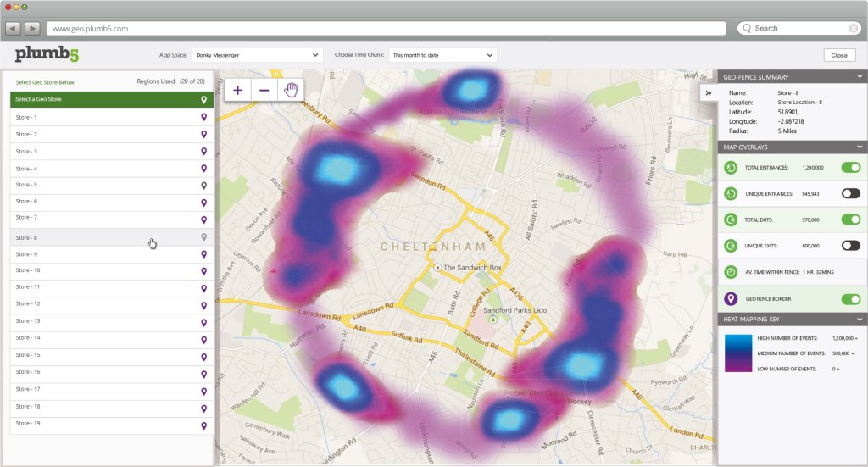Click the Total Exits overlay icon
The height and width of the screenshot is (467, 868).
(x=731, y=220)
